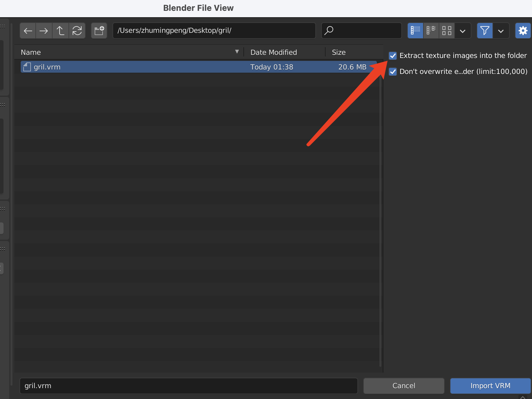Disable Extract texture images into the folder
Screen dimensions: 532x399
(393, 55)
